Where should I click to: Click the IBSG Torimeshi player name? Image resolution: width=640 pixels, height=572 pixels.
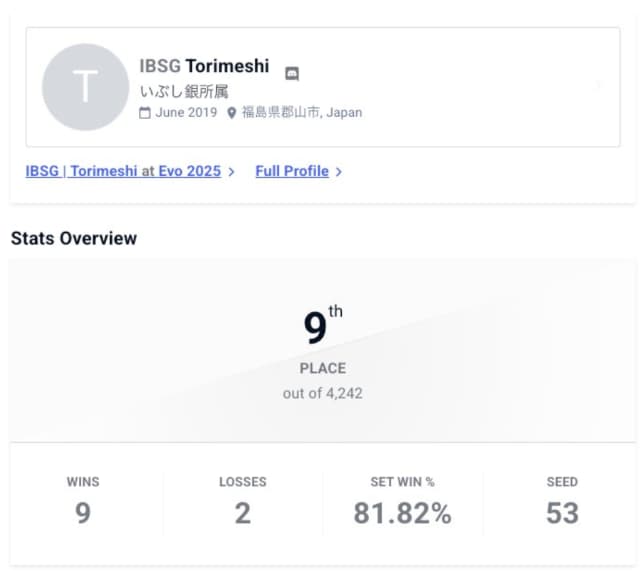click(x=204, y=66)
